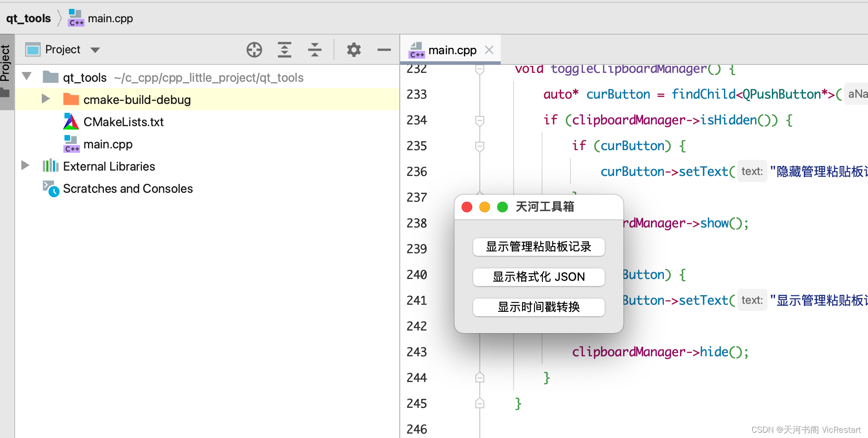Collapse code fold marker at line 234
The image size is (868, 438).
click(x=480, y=120)
